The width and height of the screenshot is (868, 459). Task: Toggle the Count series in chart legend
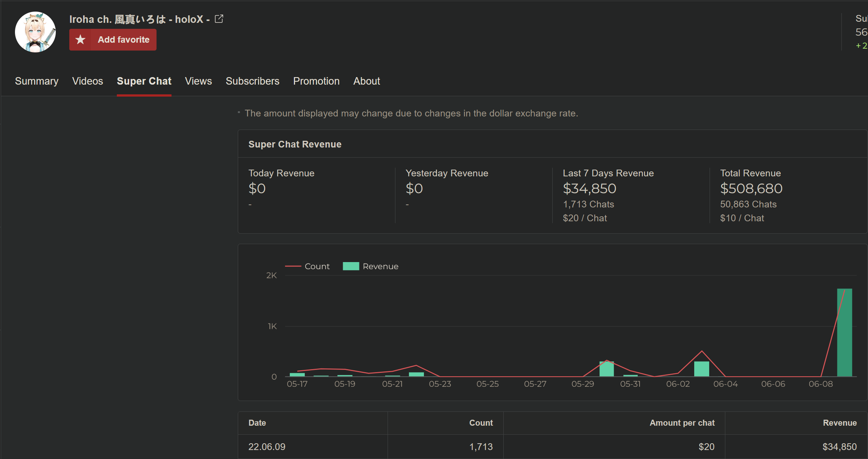(x=307, y=266)
